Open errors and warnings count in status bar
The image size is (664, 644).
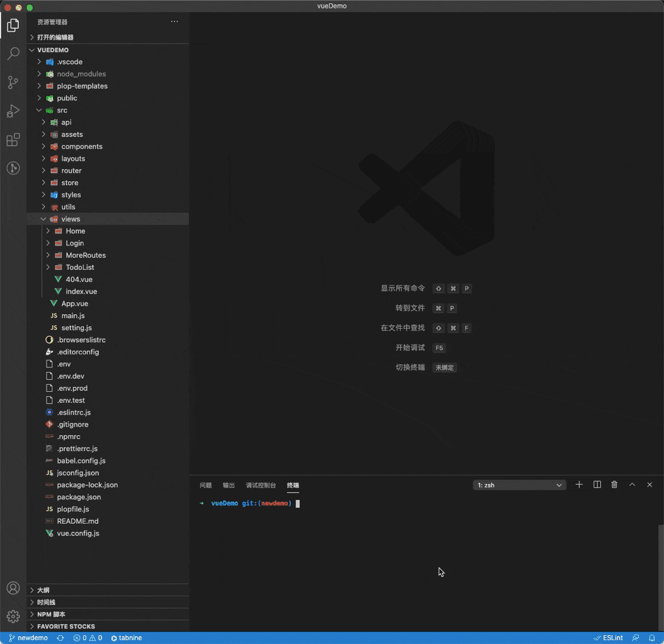click(88, 638)
